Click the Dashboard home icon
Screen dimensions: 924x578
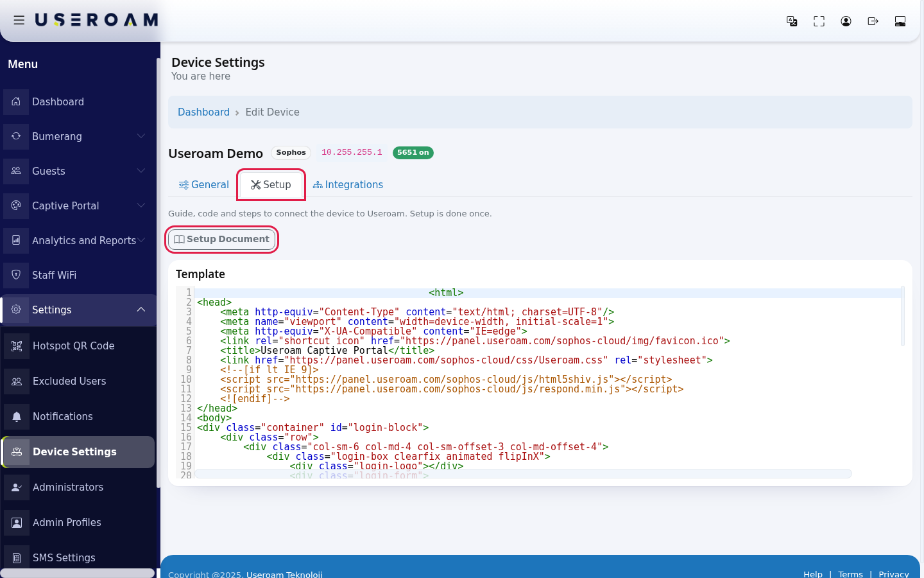[x=16, y=101]
